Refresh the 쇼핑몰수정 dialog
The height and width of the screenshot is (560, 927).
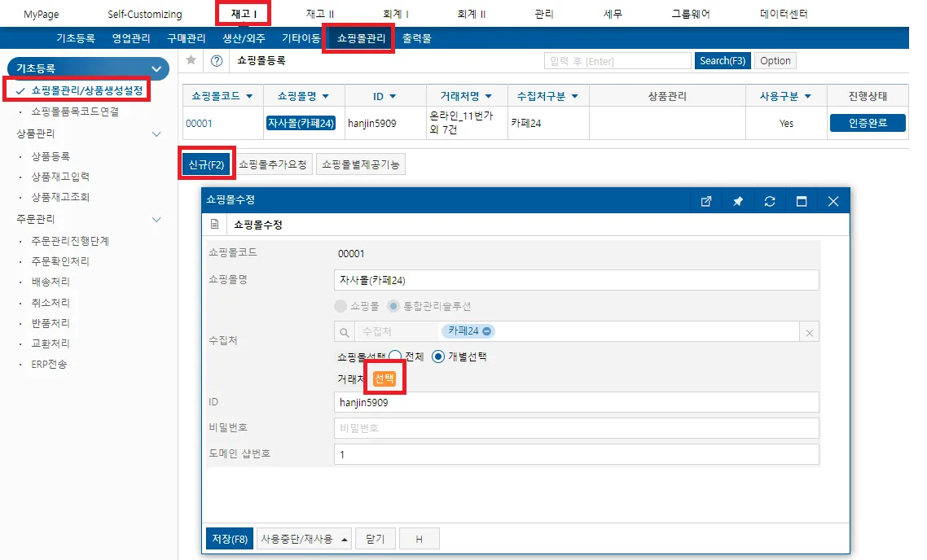point(770,201)
